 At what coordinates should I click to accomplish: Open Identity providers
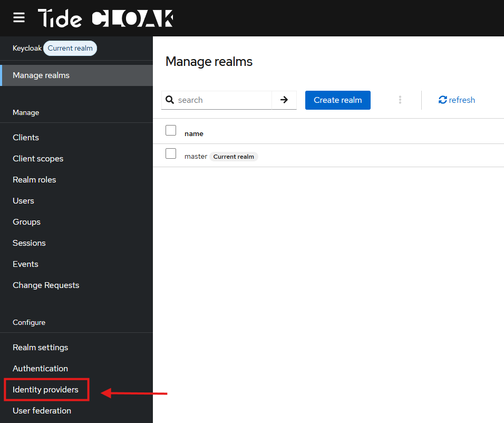(x=46, y=389)
